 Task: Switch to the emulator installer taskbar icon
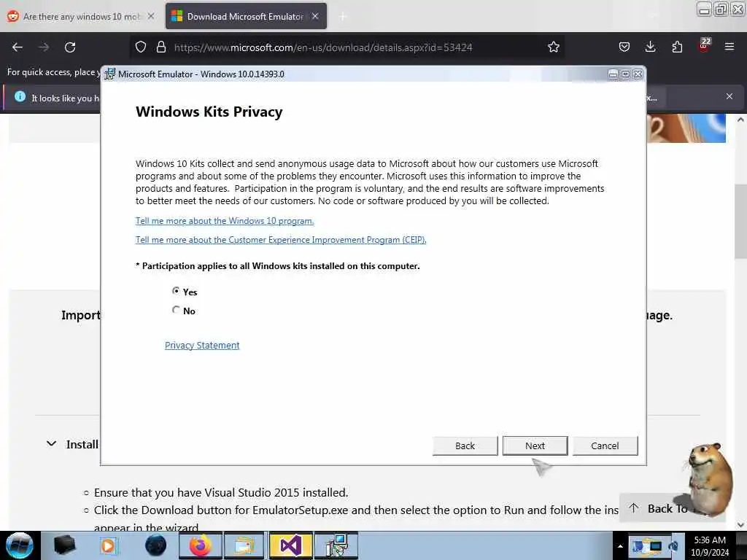[x=337, y=545]
